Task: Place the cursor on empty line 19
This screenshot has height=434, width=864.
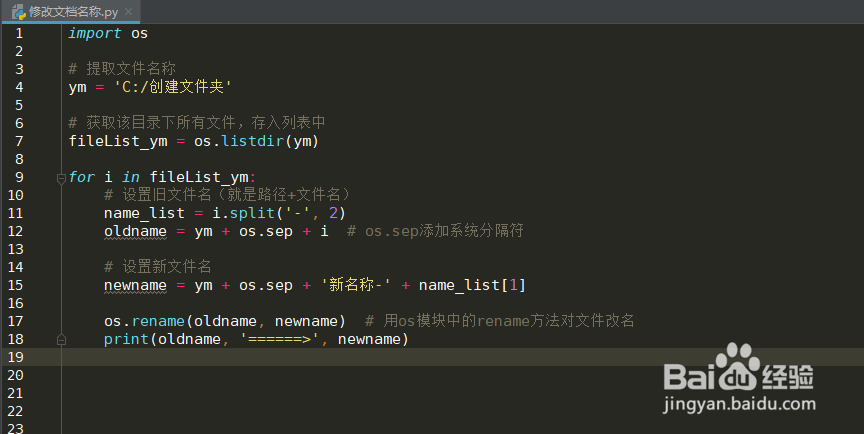Action: pos(300,357)
